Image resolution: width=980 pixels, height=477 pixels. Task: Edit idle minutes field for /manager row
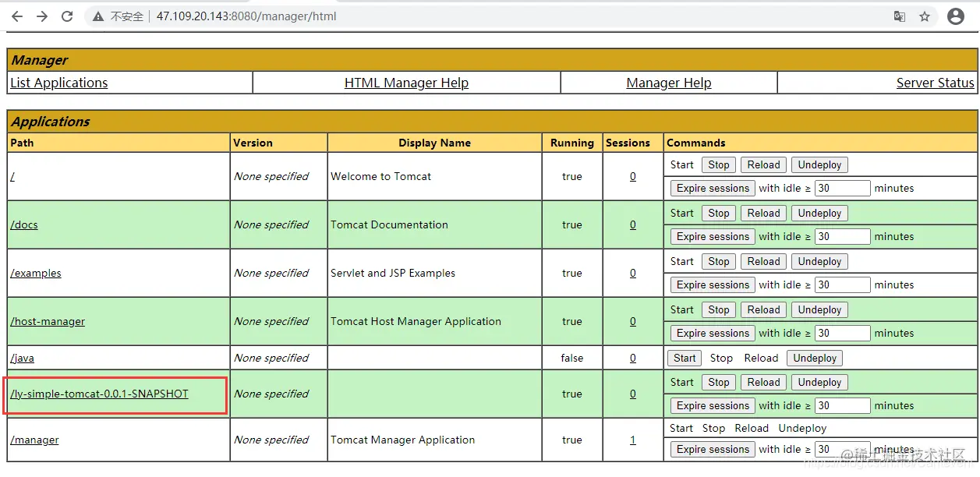pos(842,449)
